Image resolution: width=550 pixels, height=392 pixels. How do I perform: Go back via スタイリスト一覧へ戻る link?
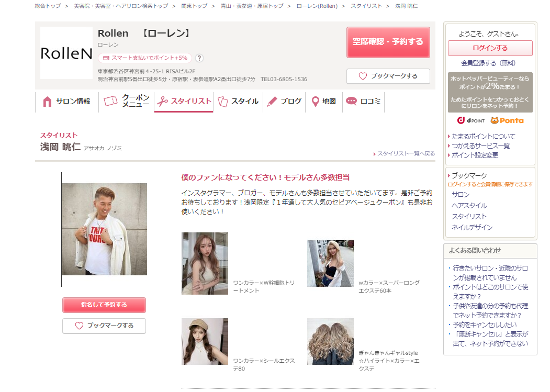tap(406, 154)
